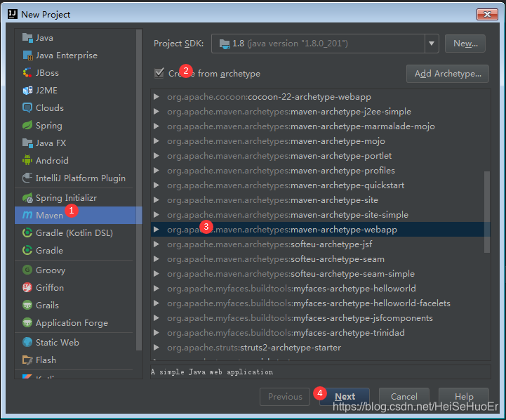Click the Next button
This screenshot has width=506, height=420.
(345, 396)
